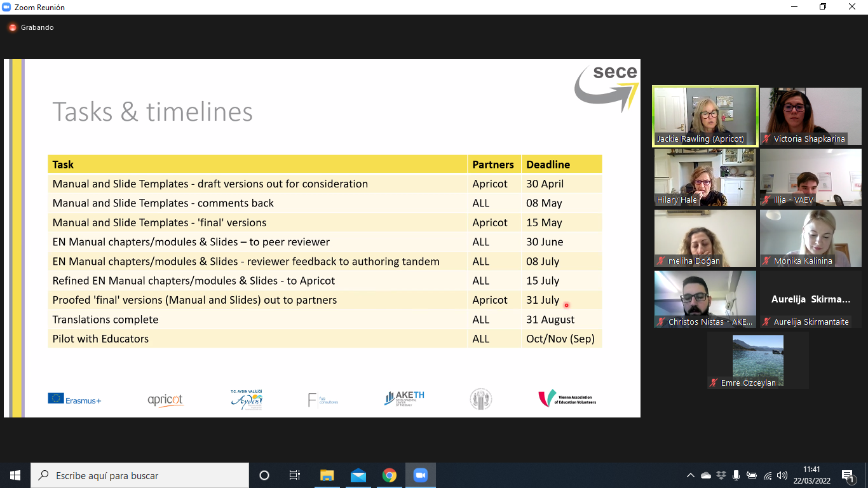Open battery status tray icon

tap(752, 475)
